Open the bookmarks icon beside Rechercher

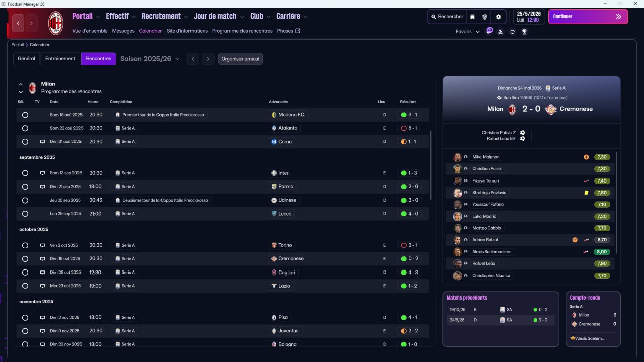[472, 17]
